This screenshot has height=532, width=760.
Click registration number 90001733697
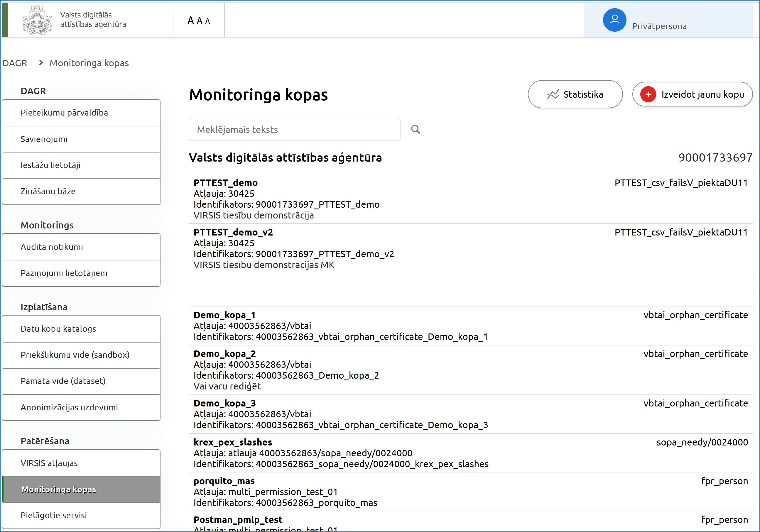point(715,157)
